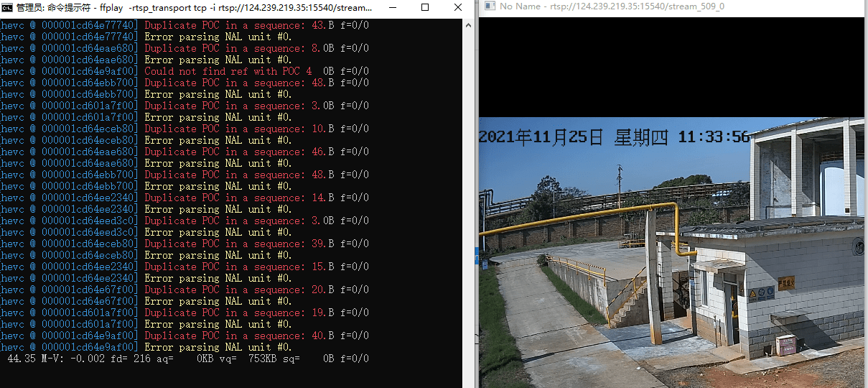Minimize the Command Prompt window

(391, 8)
